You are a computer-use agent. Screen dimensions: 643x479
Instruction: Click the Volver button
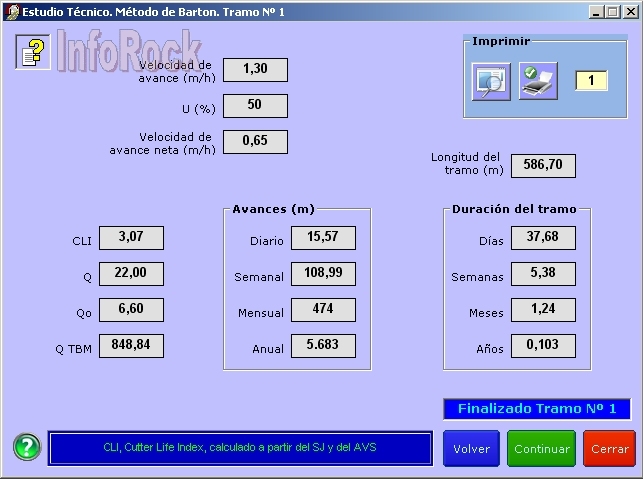coord(471,449)
